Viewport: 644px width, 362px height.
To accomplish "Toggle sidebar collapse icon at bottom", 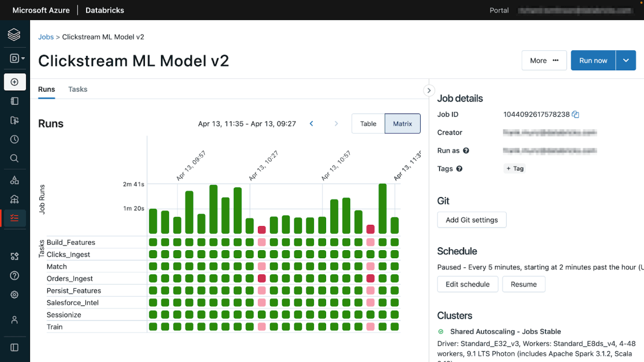I will (x=14, y=348).
